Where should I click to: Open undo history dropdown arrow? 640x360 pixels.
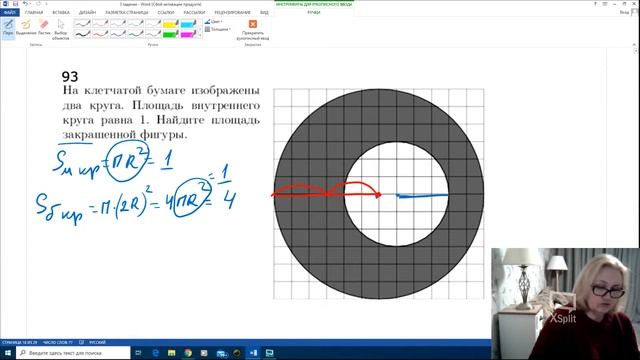(x=31, y=4)
